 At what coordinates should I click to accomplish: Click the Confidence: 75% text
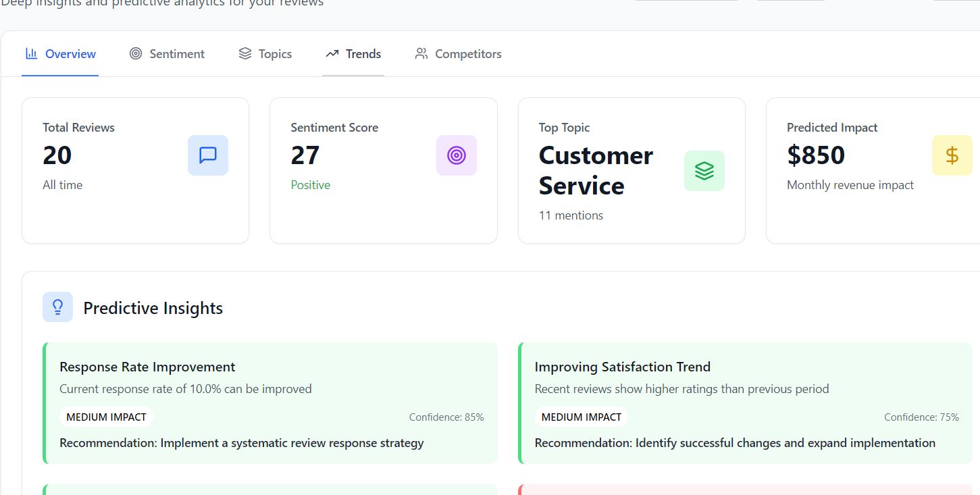click(921, 417)
